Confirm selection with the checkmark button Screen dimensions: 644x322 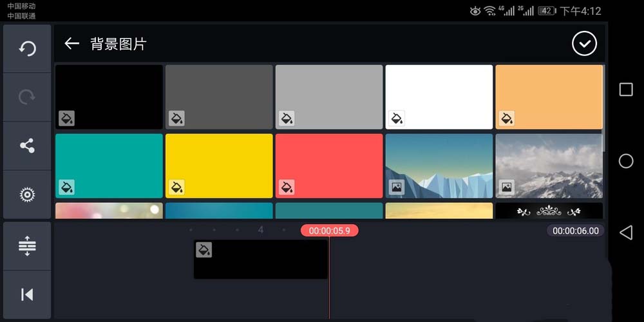(585, 44)
